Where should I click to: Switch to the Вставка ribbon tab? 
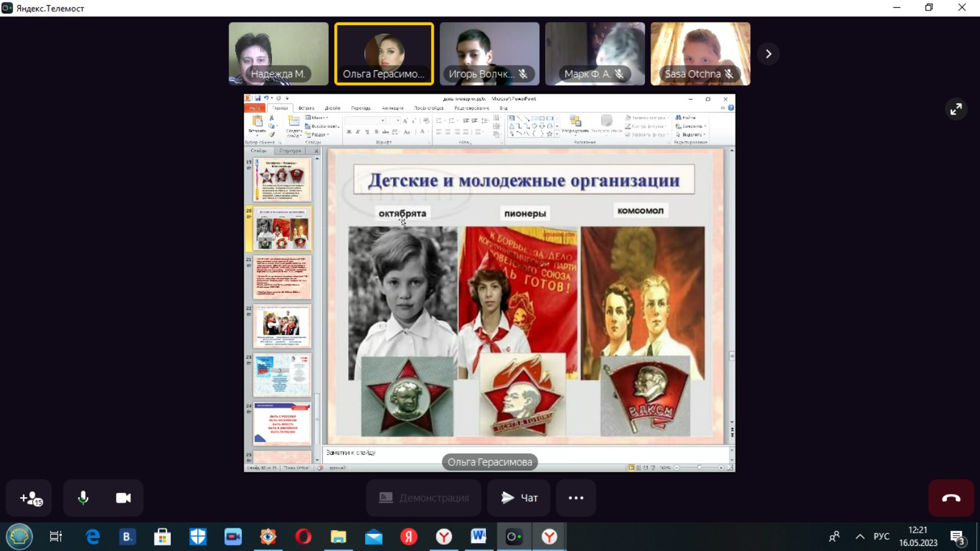tap(306, 108)
